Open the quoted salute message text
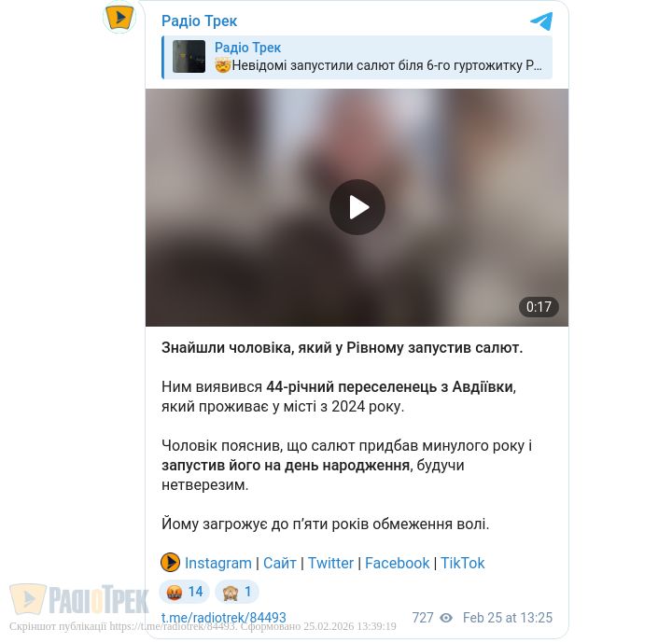This screenshot has height=643, width=672. pyautogui.click(x=378, y=65)
